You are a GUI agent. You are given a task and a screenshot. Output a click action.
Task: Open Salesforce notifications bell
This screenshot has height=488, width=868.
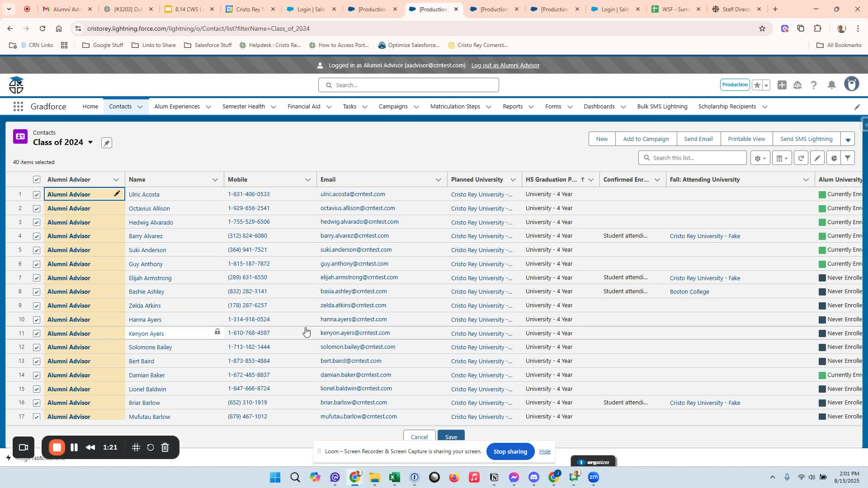(x=831, y=85)
